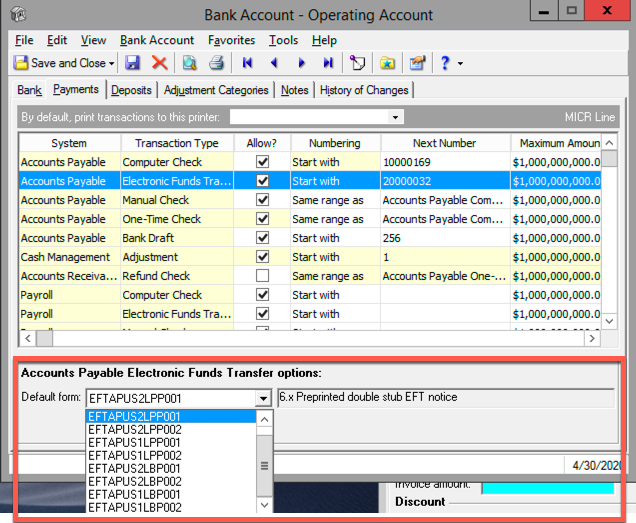Open the Help menu

tap(324, 40)
